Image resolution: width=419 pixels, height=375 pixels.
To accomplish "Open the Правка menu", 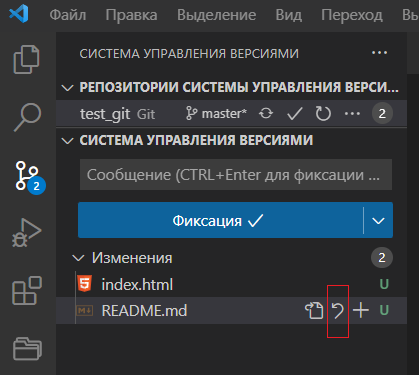I will click(131, 15).
